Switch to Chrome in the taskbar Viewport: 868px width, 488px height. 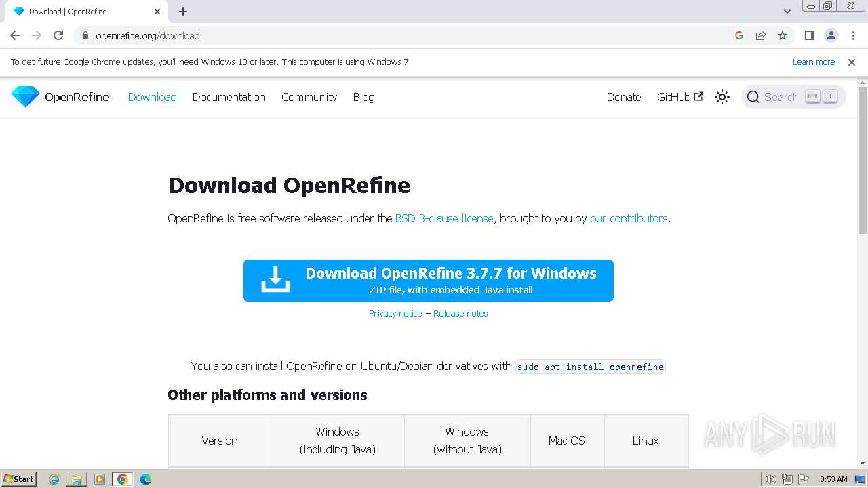point(123,479)
